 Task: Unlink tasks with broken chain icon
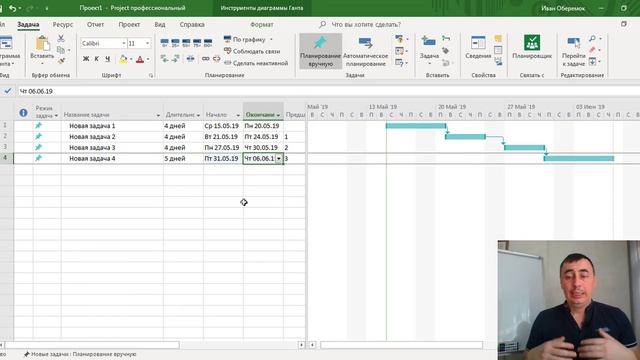pos(216,59)
